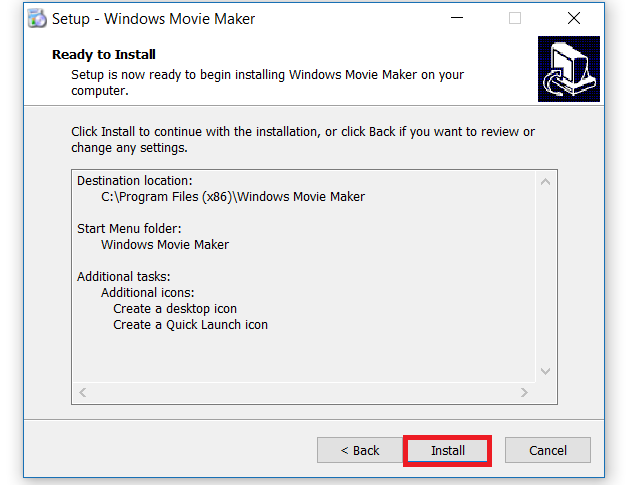Click the 'Start Menu folder:' line

pos(129,229)
